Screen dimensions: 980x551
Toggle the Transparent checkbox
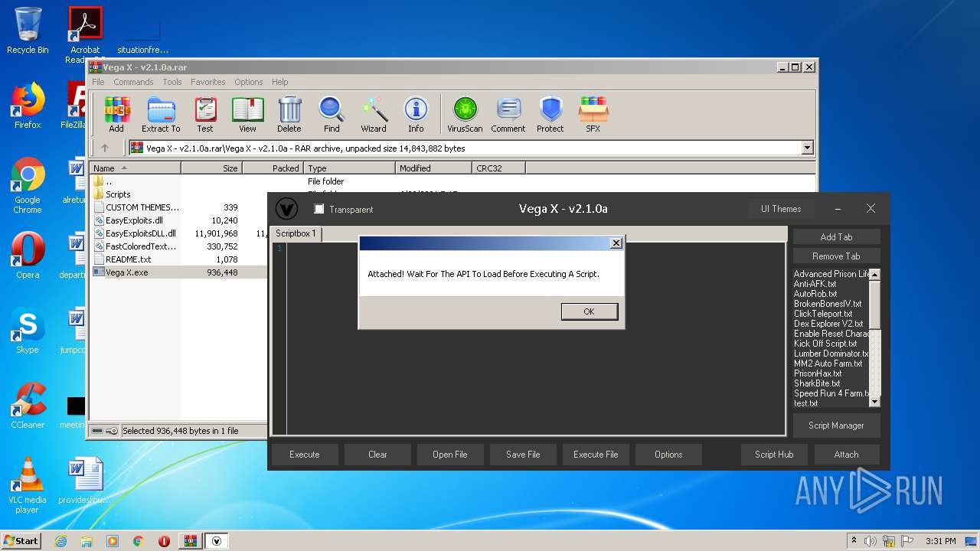(319, 209)
